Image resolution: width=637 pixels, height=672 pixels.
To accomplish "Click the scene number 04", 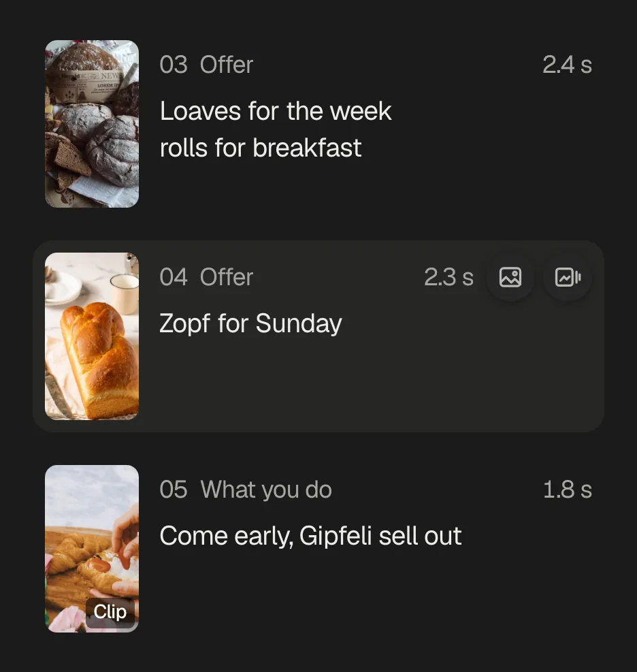I will pos(174,277).
